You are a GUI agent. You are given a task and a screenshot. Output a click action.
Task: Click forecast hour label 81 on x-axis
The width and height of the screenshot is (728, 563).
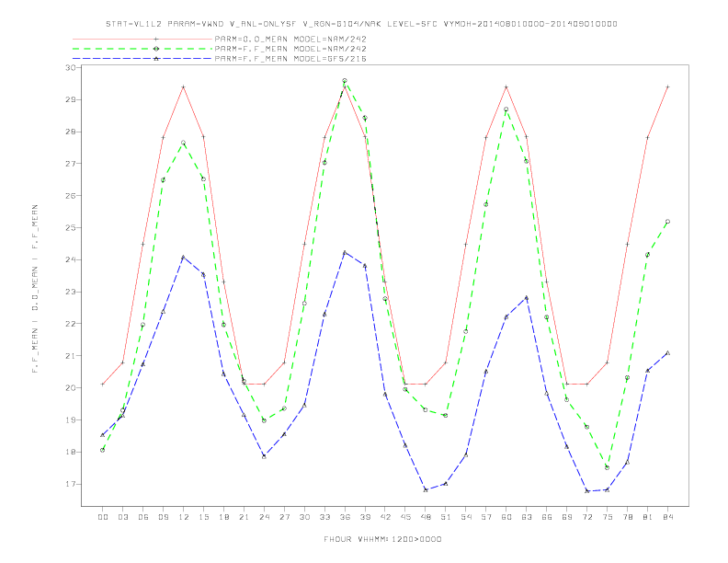coord(648,517)
